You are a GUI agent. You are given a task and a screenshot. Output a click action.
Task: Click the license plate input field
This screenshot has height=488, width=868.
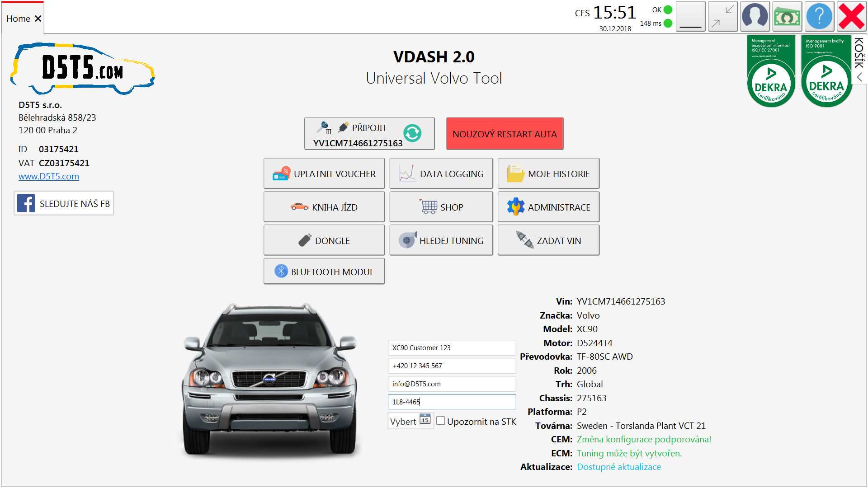coord(451,402)
